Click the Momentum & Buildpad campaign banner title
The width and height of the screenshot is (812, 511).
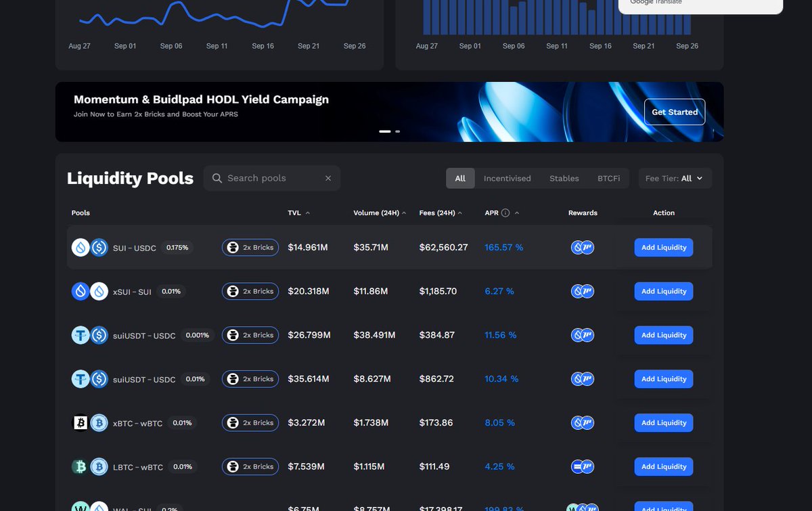(201, 99)
